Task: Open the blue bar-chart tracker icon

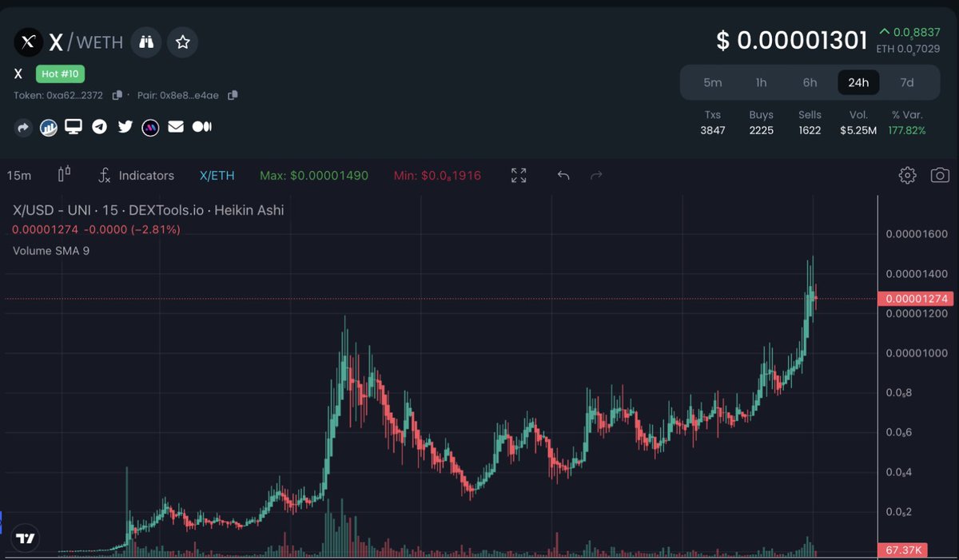Action: (49, 127)
